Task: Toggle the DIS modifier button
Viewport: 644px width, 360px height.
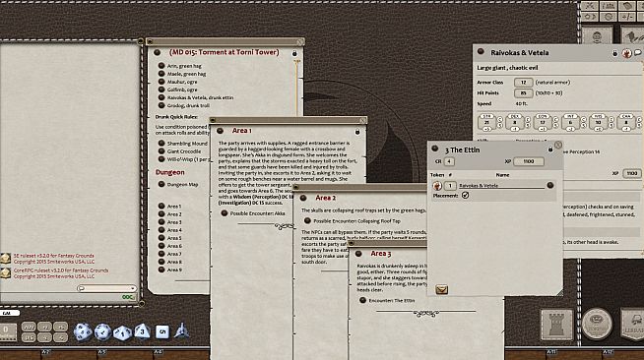Action: coord(29,337)
